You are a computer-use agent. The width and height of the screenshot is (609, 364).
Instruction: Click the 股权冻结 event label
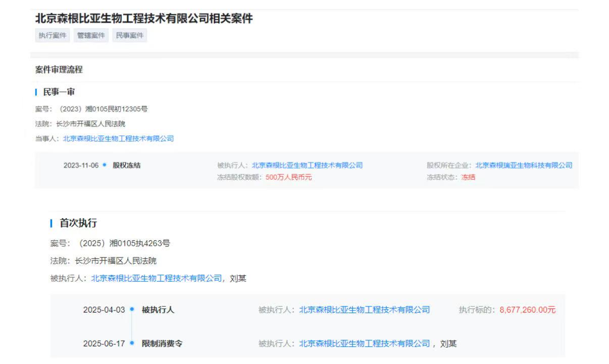click(x=127, y=165)
